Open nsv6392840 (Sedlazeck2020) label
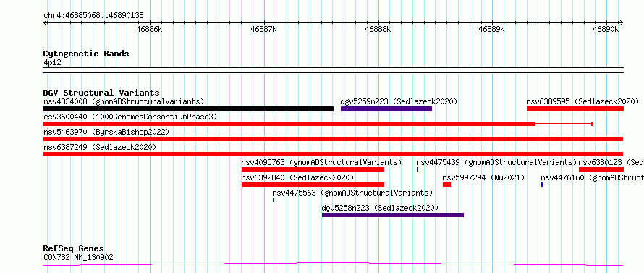Screen dimensions: 644x273 pyautogui.click(x=298, y=177)
